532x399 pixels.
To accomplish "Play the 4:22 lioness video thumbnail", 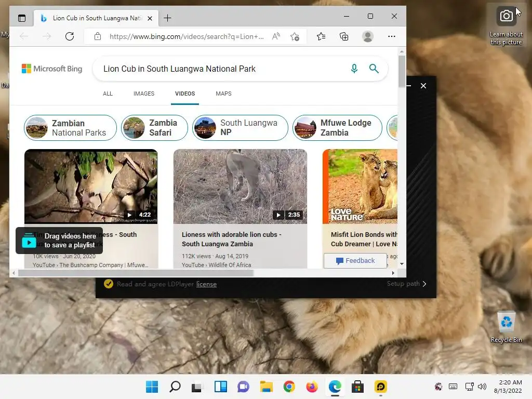I will point(91,187).
